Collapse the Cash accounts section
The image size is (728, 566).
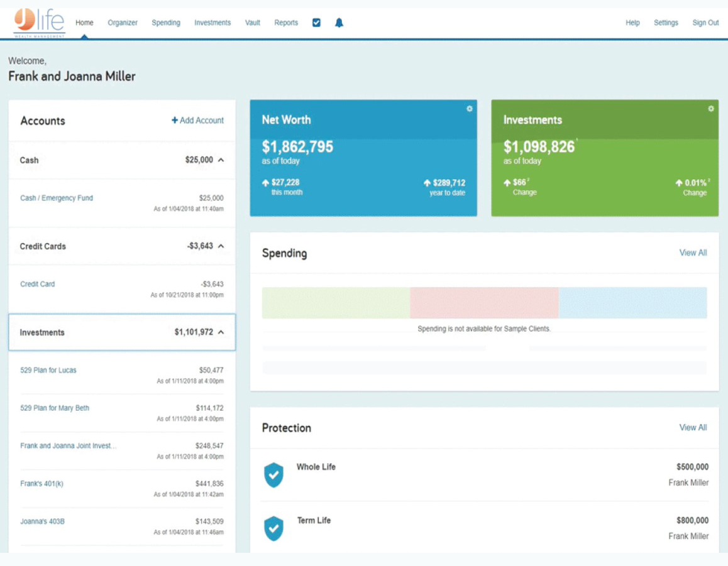coord(221,160)
